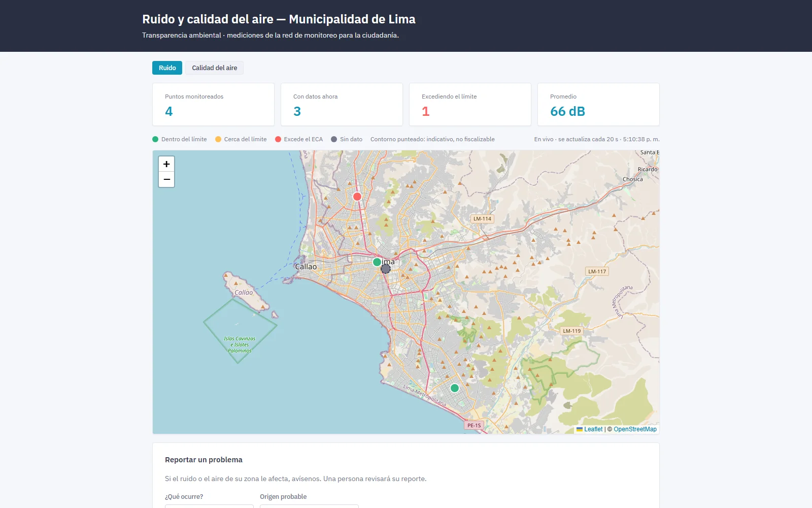This screenshot has width=812, height=508.
Task: Click the Puntos monitoreados stat card
Action: pos(213,105)
